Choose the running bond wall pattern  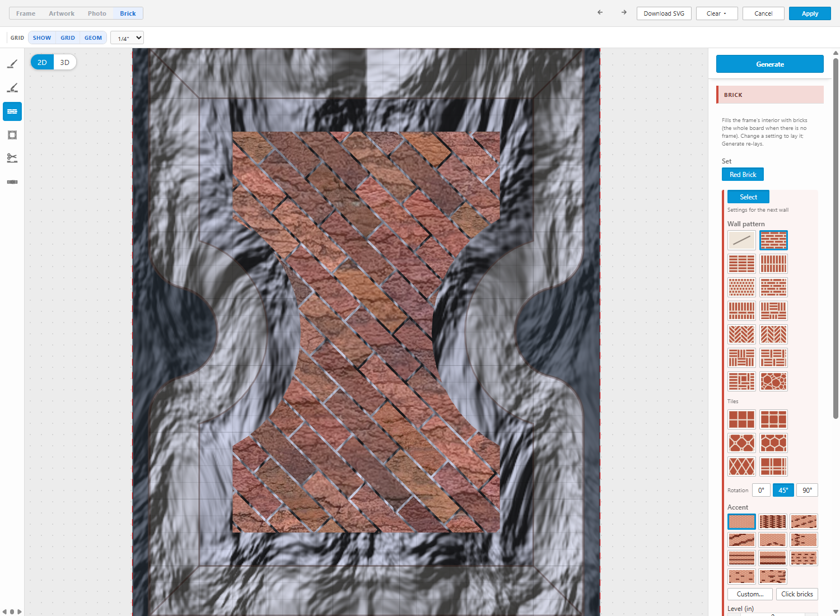773,240
